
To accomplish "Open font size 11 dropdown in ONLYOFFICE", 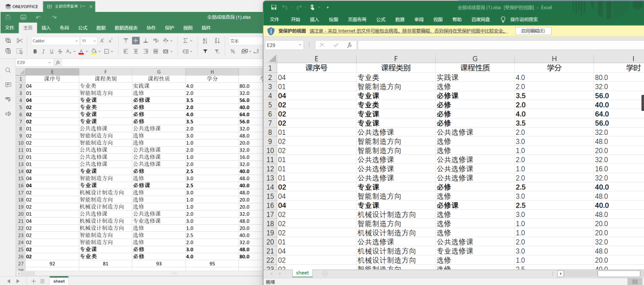I will pyautogui.click(x=95, y=41).
